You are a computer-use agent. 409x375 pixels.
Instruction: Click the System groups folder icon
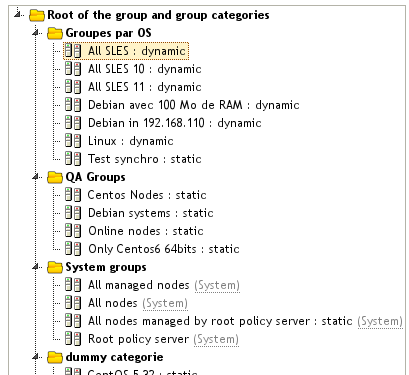tap(55, 267)
